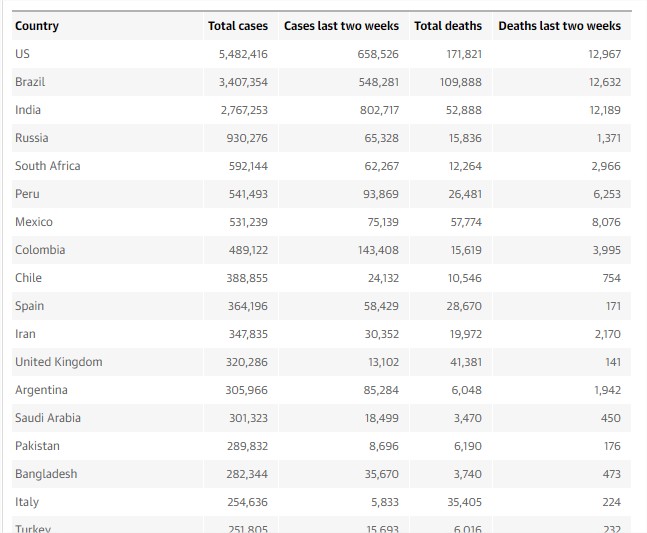Select the Brazil country name
This screenshot has width=647, height=533.
pos(30,82)
